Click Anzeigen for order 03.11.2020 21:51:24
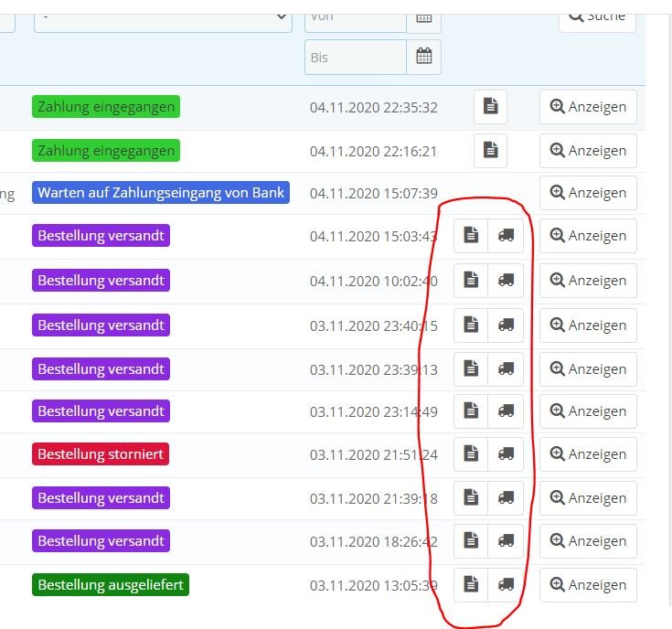 pyautogui.click(x=588, y=454)
